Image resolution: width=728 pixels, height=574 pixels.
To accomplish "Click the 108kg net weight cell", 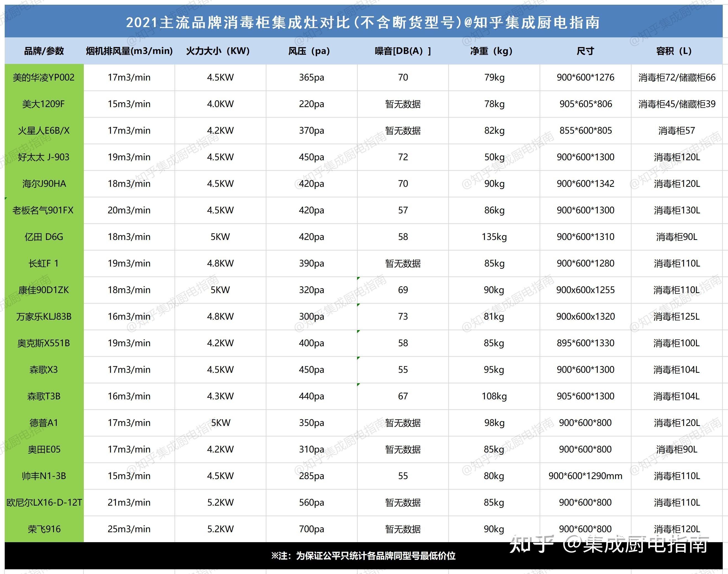I will 494,396.
